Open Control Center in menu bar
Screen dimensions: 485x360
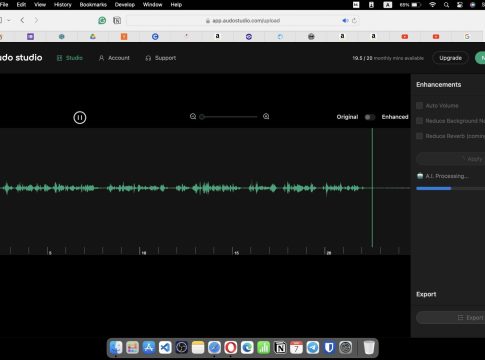[x=460, y=5]
